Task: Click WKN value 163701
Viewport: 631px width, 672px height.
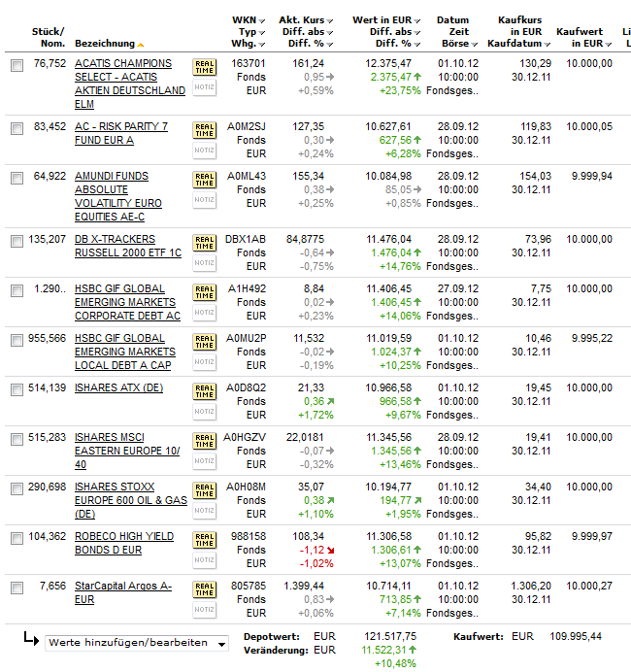Action: 249,63
